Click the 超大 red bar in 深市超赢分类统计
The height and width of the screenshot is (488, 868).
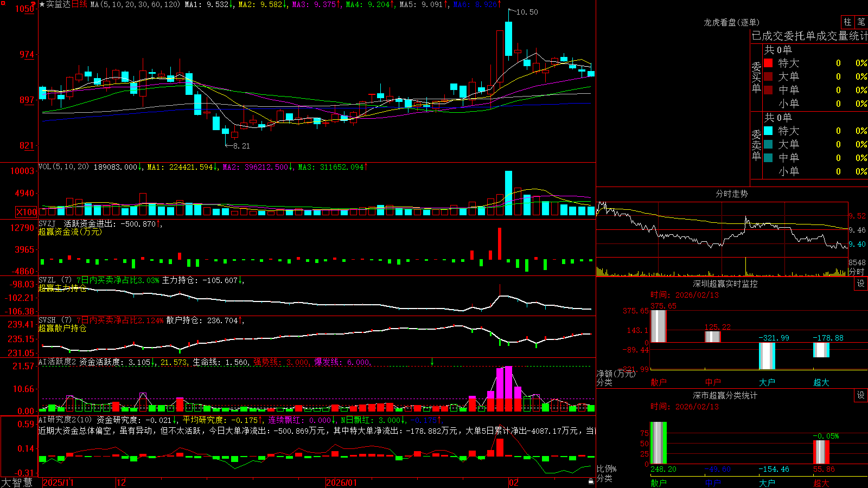coord(821,452)
